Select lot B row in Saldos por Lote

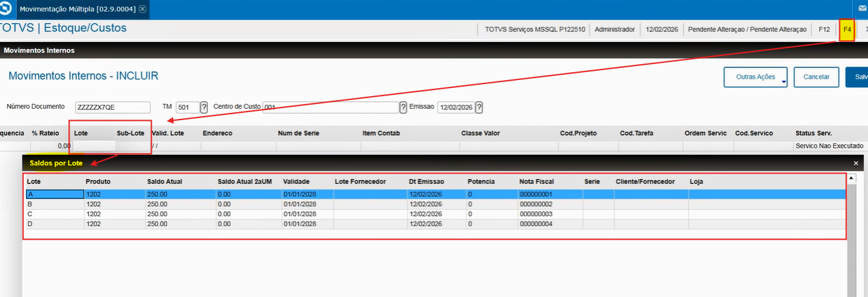[435, 204]
